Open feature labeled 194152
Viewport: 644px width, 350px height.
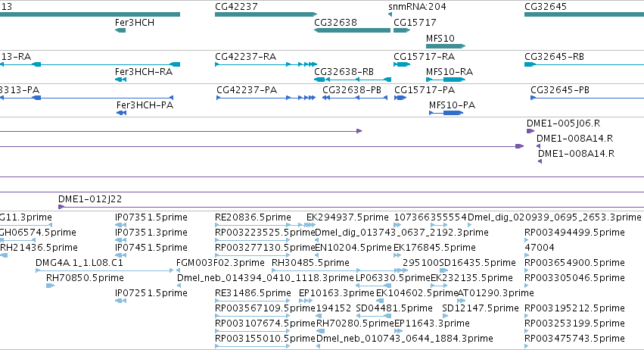coord(333,308)
